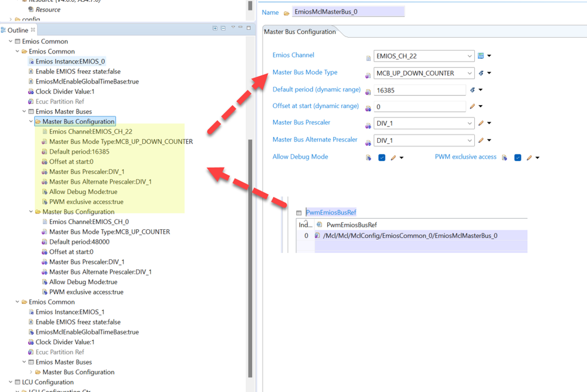This screenshot has width=587, height=392.
Task: Click icon of Allow Debug Mode:true under EMIOS_CH_22
Action: click(x=45, y=192)
